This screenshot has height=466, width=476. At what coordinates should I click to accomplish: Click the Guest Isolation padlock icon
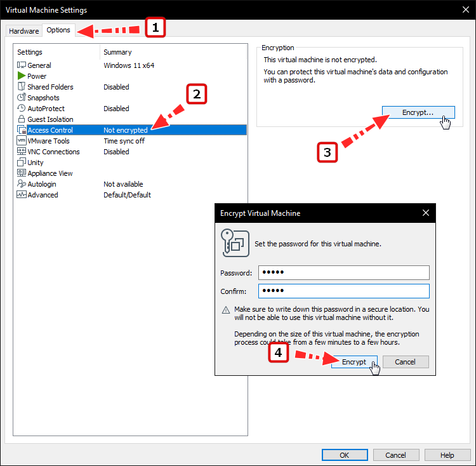(21, 119)
